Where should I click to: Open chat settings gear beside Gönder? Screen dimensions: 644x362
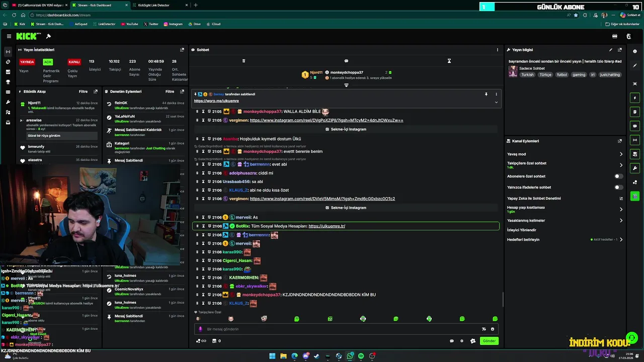pyautogui.click(x=462, y=341)
